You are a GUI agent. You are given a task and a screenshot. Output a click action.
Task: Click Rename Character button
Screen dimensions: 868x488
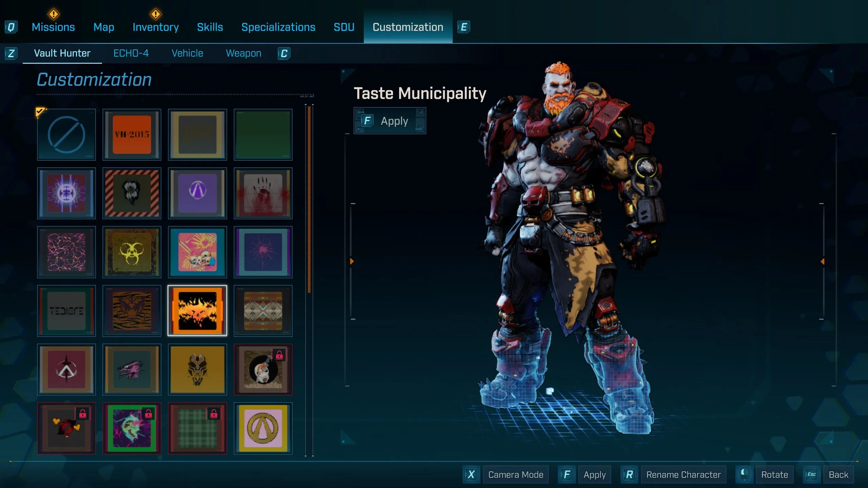(x=684, y=474)
